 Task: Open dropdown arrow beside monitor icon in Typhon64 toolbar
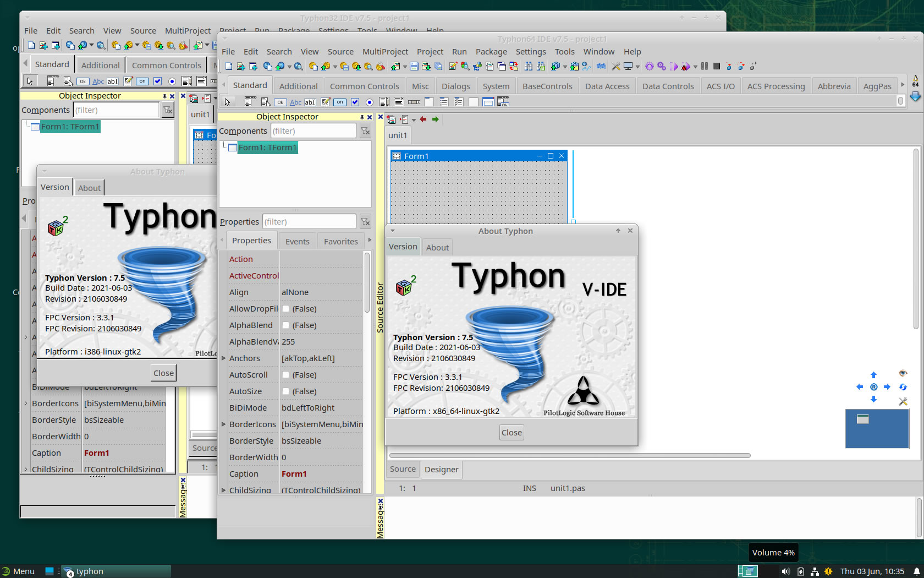[637, 67]
